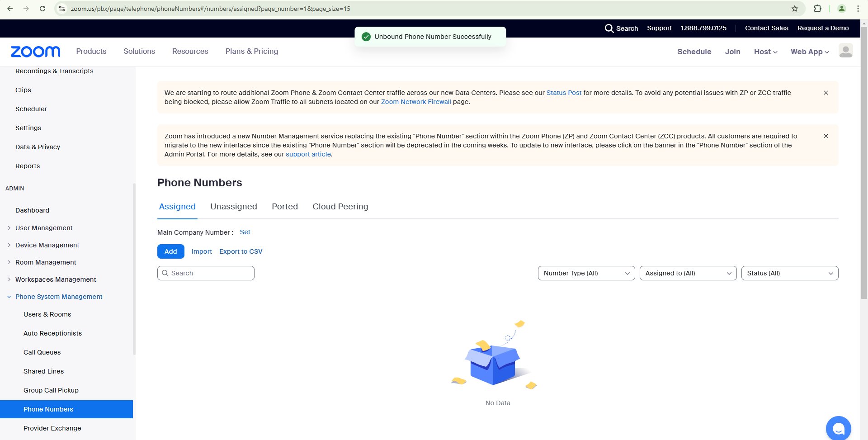Open Settings in sidebar
The height and width of the screenshot is (440, 868).
(28, 128)
